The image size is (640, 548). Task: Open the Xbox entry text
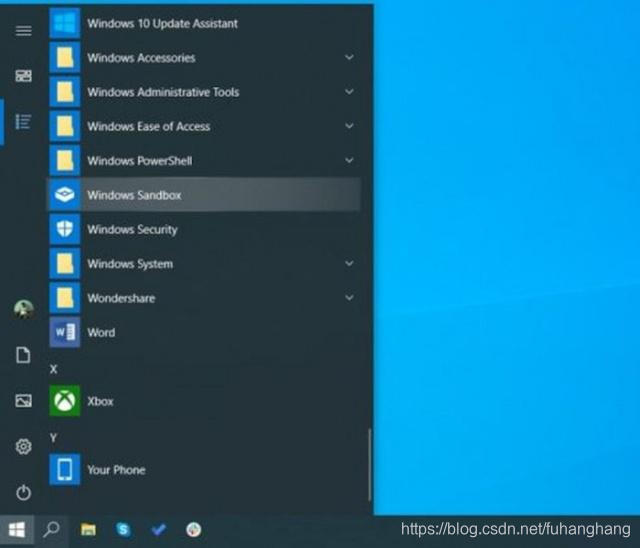tap(100, 401)
